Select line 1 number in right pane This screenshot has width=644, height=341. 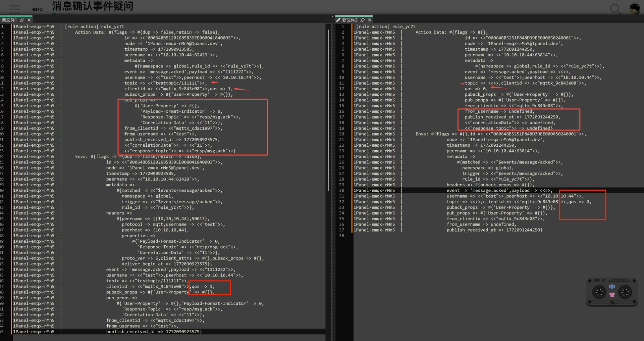pyautogui.click(x=342, y=27)
